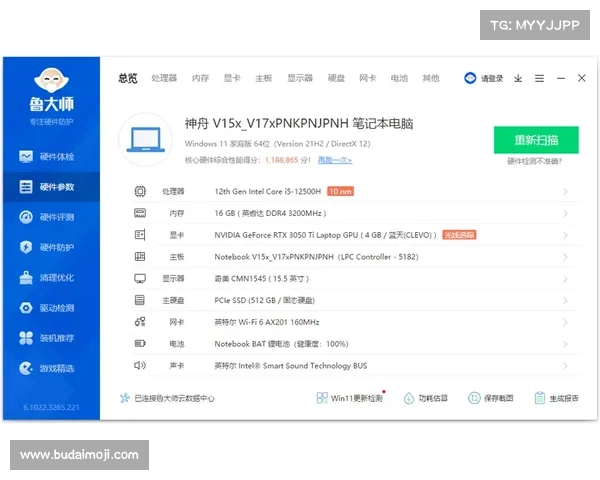Click the network card icon
The height and width of the screenshot is (480, 600).
140,322
